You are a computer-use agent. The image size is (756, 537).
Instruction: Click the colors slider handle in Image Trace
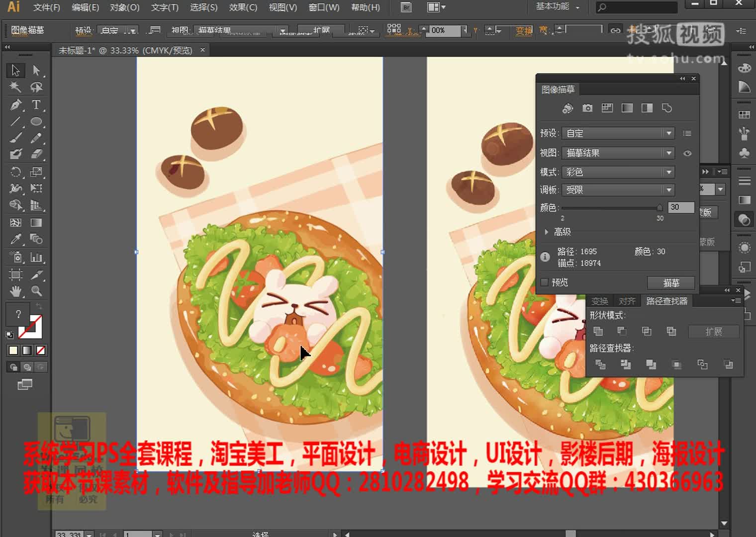660,207
